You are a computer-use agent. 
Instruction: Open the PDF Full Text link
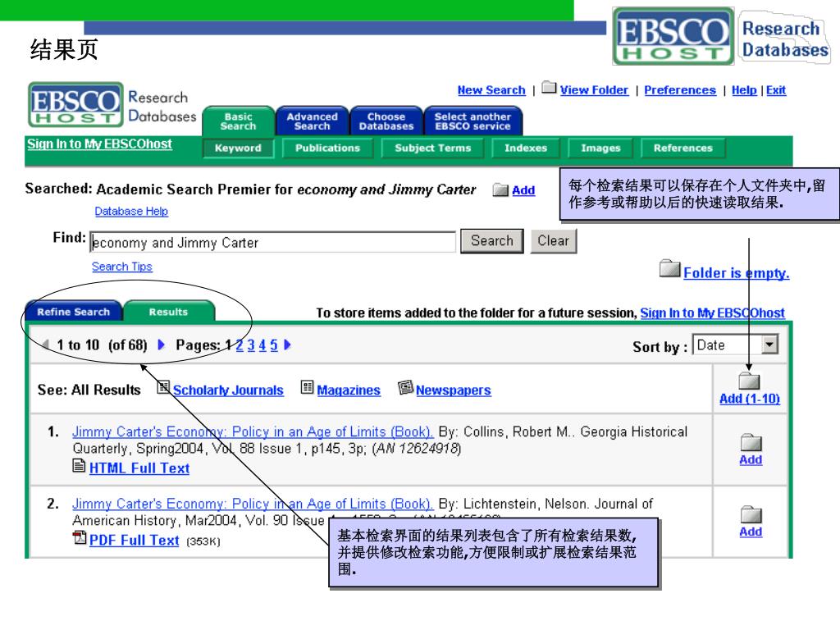pos(134,540)
